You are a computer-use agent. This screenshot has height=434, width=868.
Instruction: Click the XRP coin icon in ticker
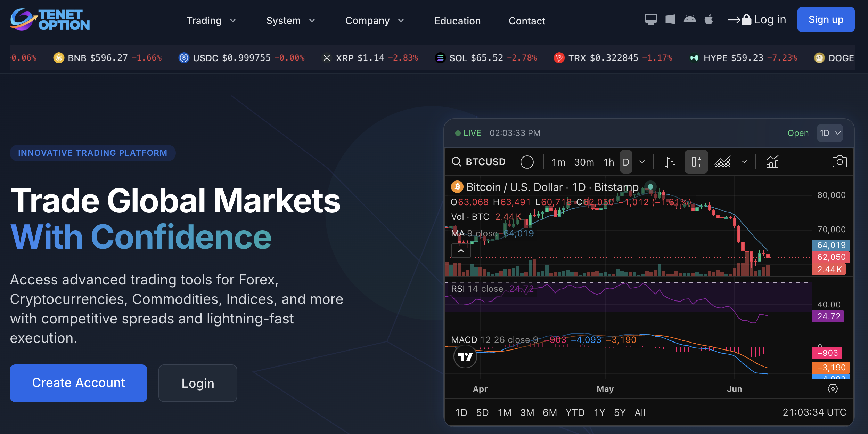327,58
